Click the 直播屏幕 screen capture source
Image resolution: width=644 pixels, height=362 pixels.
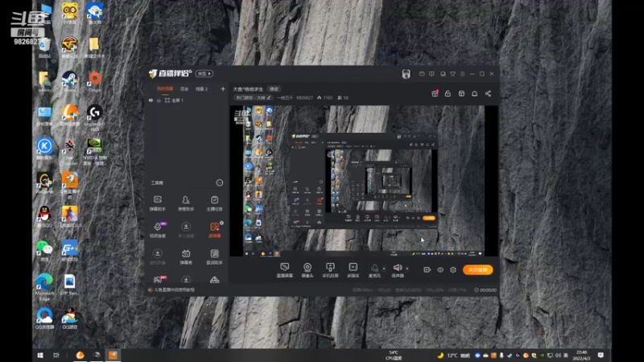pyautogui.click(x=285, y=270)
